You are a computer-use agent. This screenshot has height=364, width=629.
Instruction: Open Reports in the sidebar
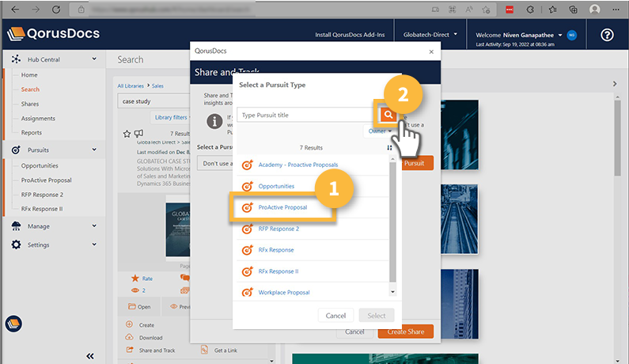[x=32, y=132]
